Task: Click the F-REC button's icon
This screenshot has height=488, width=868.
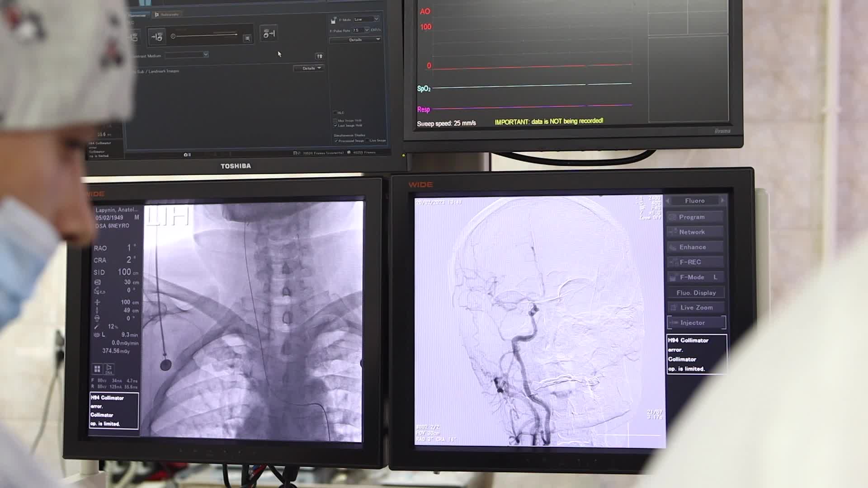Action: pos(673,262)
